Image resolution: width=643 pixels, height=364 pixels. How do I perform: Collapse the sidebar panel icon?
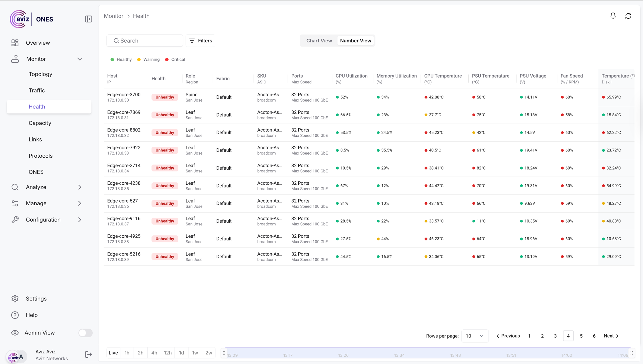point(88,19)
